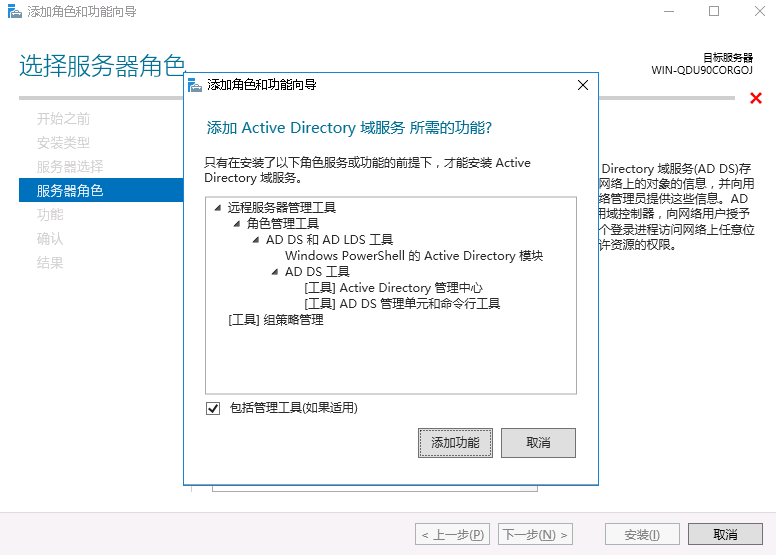Select AD DS 和 AD LDS 工具 tree label
Screen dimensions: 776x555
(x=329, y=240)
